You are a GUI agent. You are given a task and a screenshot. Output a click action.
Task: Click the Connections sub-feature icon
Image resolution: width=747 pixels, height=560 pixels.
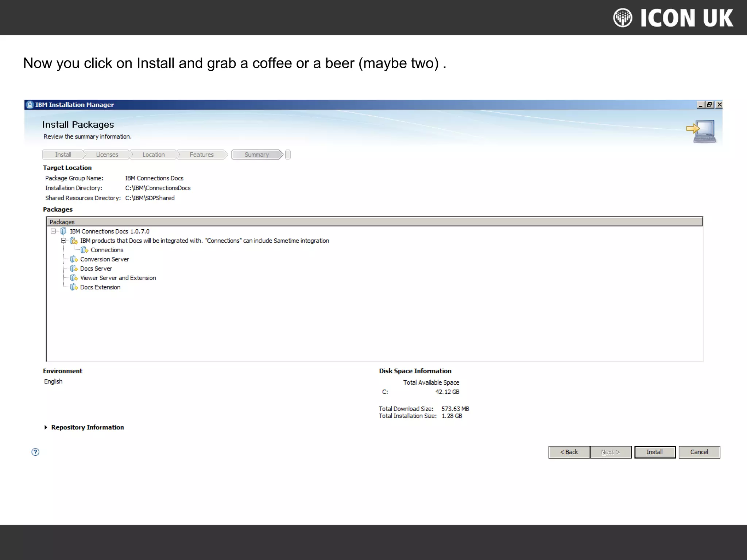pyautogui.click(x=84, y=250)
